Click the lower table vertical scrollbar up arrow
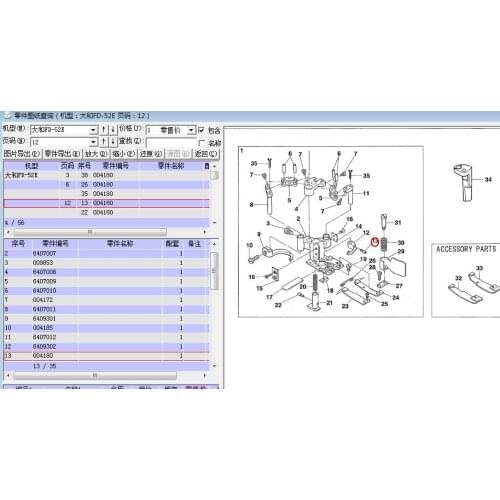Image resolution: width=500 pixels, height=500 pixels. (214, 244)
